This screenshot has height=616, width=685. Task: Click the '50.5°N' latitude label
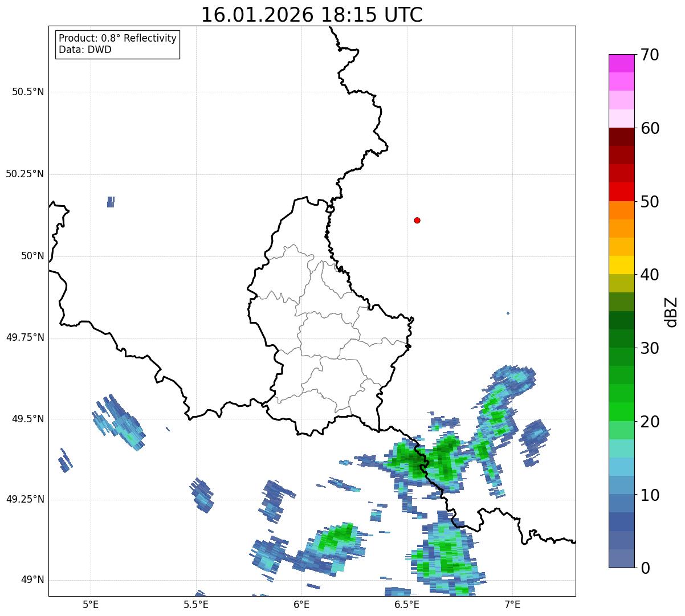(28, 92)
